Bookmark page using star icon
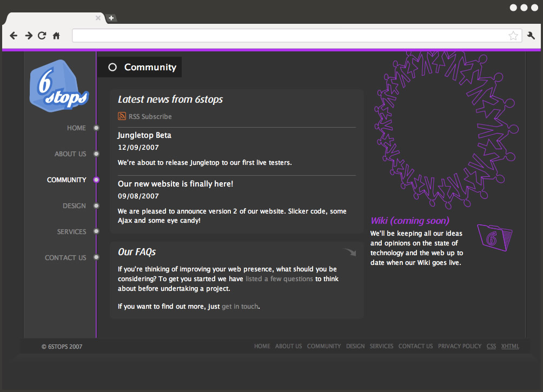The image size is (543, 392). tap(513, 36)
